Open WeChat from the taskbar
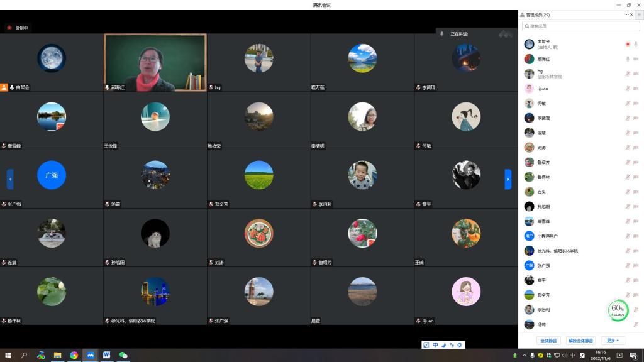The width and height of the screenshot is (644, 362). click(123, 355)
